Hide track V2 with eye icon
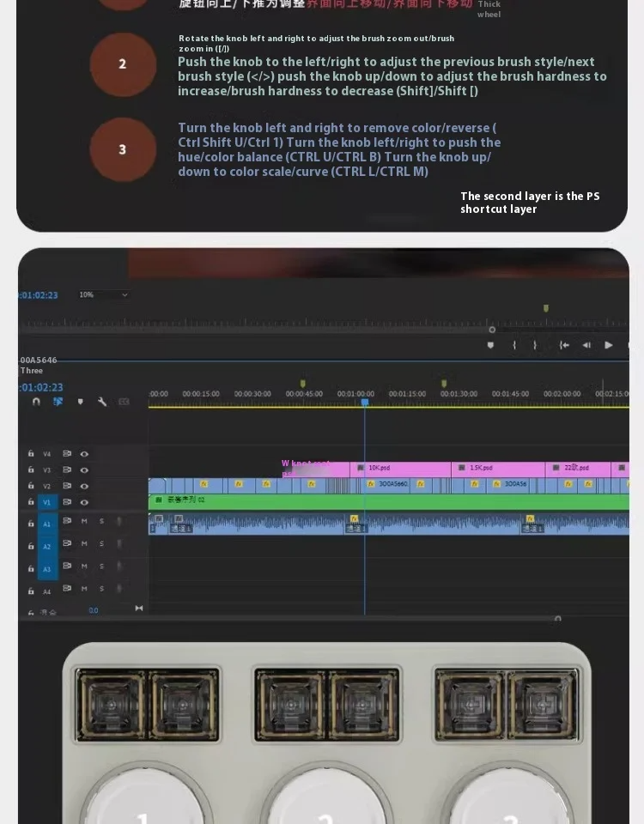Viewport: 644px width, 824px height. [x=84, y=486]
